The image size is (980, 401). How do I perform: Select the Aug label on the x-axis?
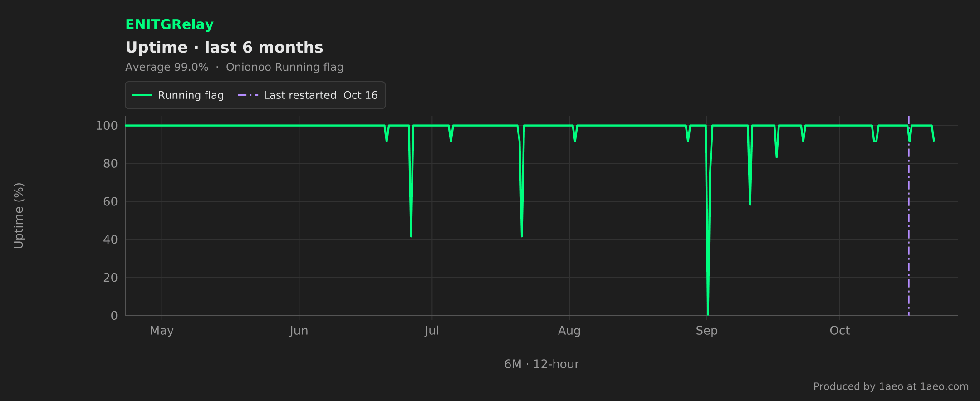point(569,331)
